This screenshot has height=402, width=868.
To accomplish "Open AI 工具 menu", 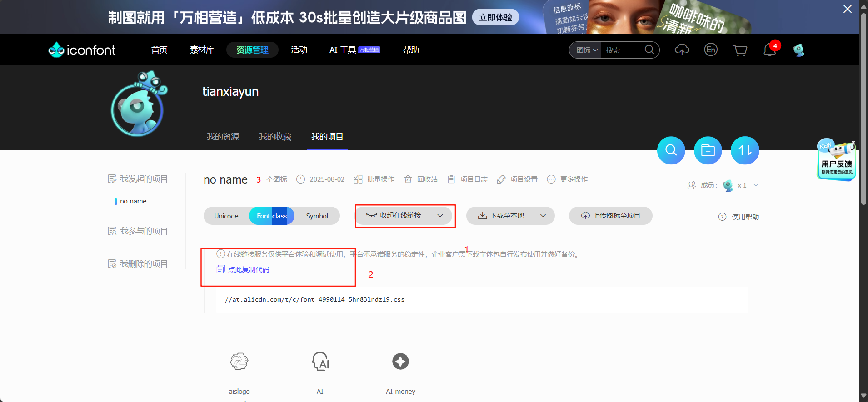I will [354, 50].
